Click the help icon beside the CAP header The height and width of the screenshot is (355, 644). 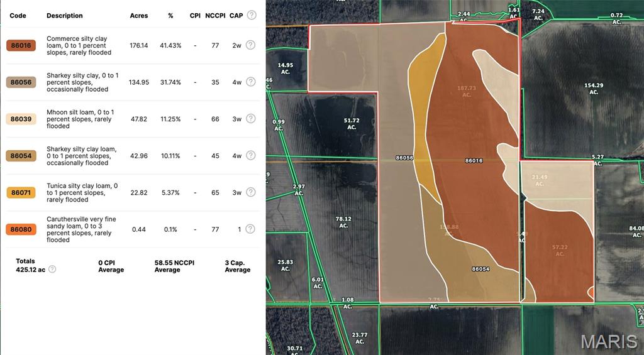point(252,15)
